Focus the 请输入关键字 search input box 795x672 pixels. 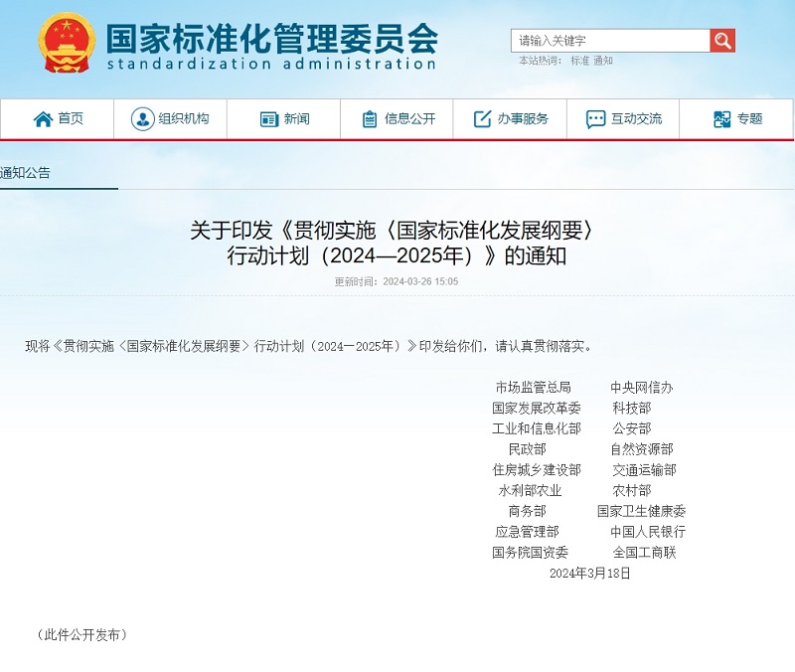(610, 41)
